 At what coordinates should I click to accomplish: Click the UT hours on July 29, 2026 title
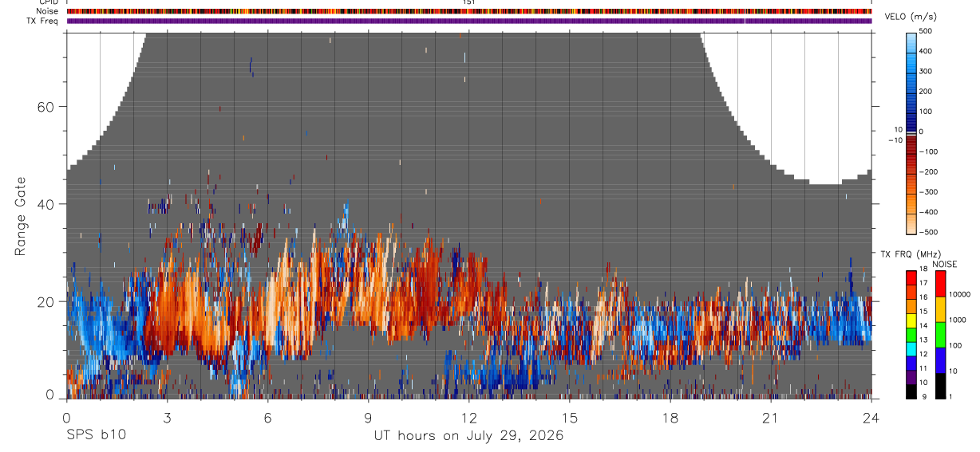[469, 436]
